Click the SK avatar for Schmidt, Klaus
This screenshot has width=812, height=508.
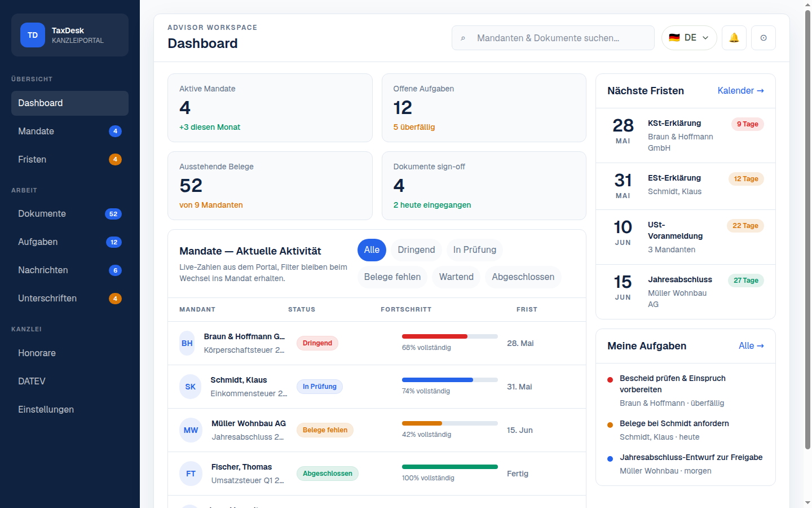(191, 387)
